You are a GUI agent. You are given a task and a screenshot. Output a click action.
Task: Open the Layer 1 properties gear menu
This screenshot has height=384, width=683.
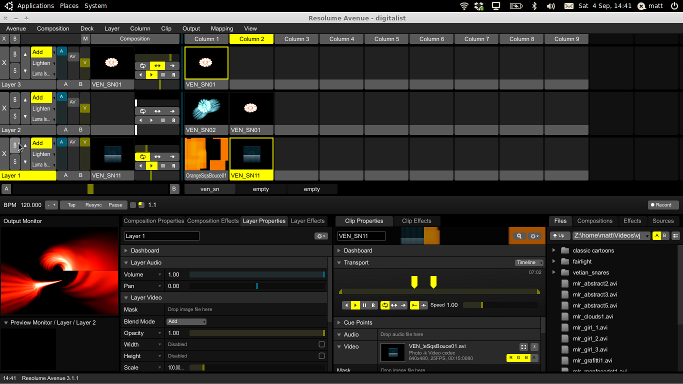coord(321,236)
